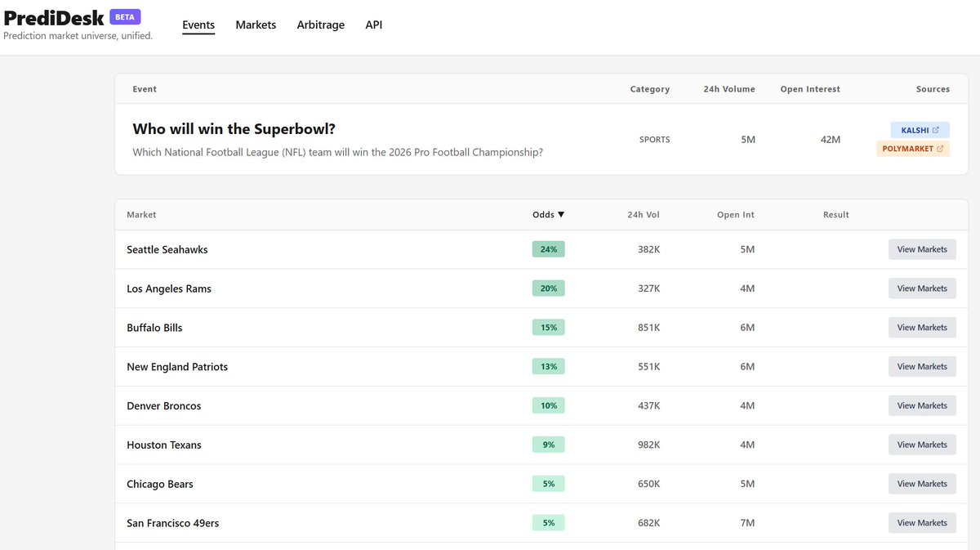Click the 13% odds badge
The image size is (980, 550).
(x=549, y=367)
